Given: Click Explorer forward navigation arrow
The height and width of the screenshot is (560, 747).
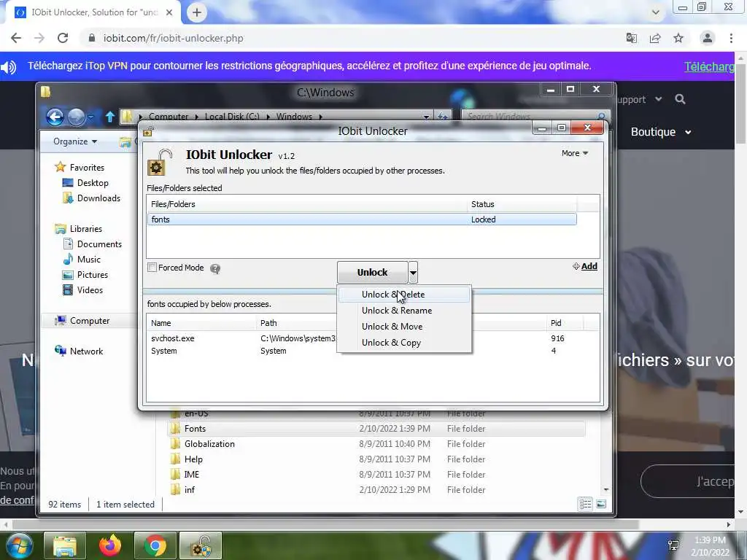Looking at the screenshot, I should click(76, 117).
